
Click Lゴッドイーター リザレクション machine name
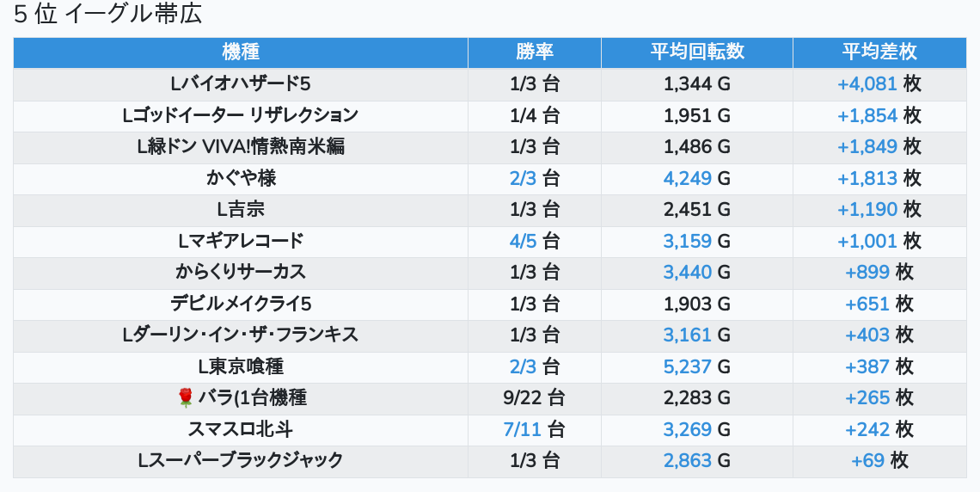[241, 115]
